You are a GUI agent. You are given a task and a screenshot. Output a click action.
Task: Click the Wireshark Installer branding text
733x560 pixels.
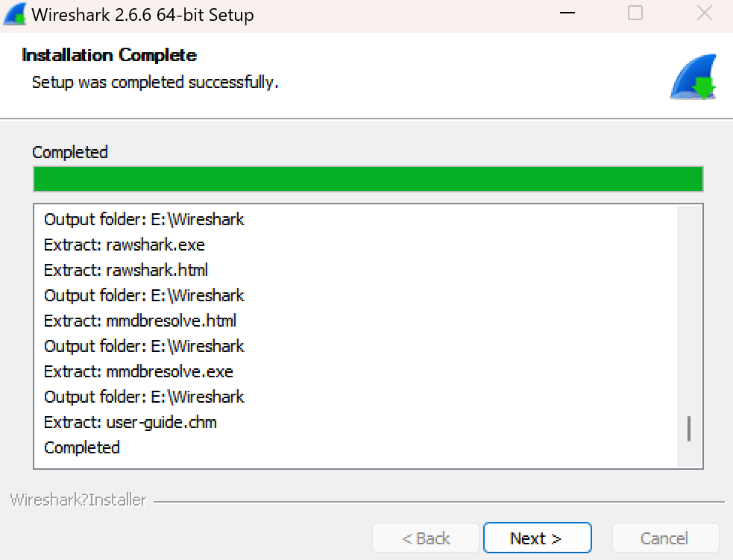click(x=78, y=500)
